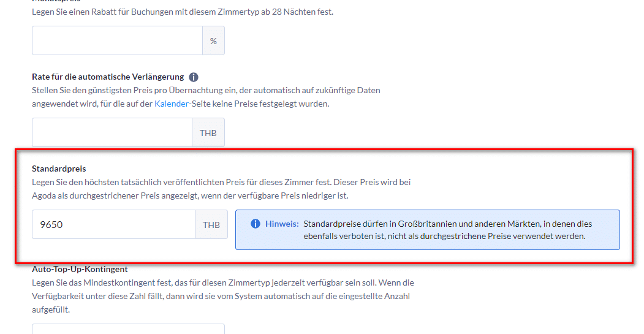Click the Auto-Top-Up-Kontingent heading
The image size is (644, 334).
80,269
